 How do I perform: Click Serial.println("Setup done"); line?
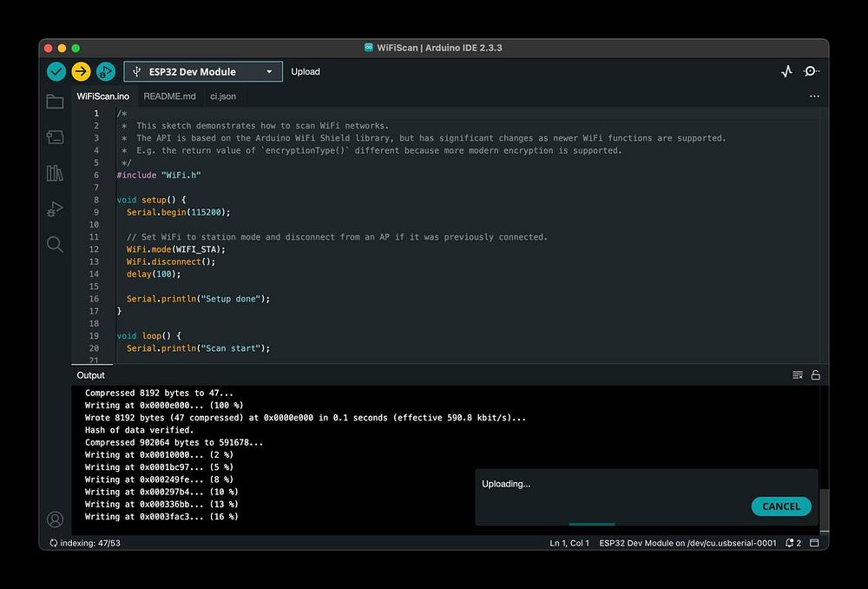198,299
